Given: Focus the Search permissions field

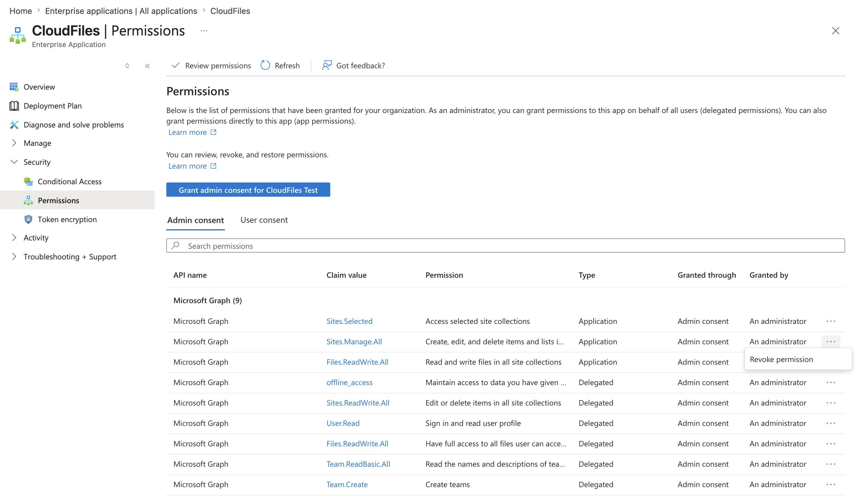Looking at the screenshot, I should (x=505, y=245).
